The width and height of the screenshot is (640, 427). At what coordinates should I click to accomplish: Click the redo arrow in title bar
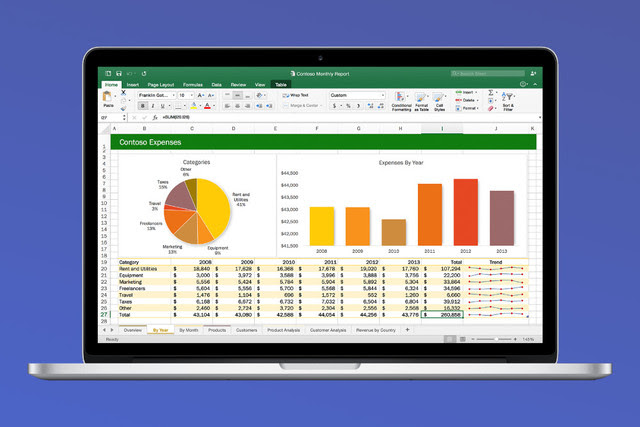click(144, 73)
